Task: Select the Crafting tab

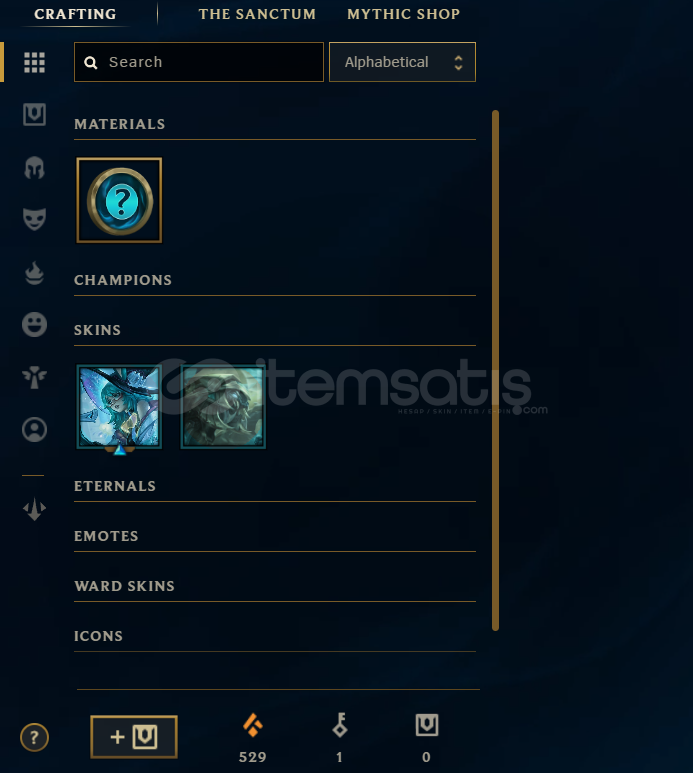Action: [75, 14]
